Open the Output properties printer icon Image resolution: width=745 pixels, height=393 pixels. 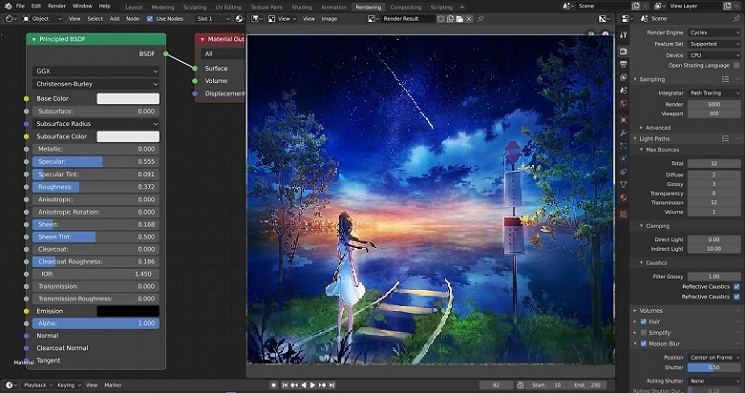624,64
